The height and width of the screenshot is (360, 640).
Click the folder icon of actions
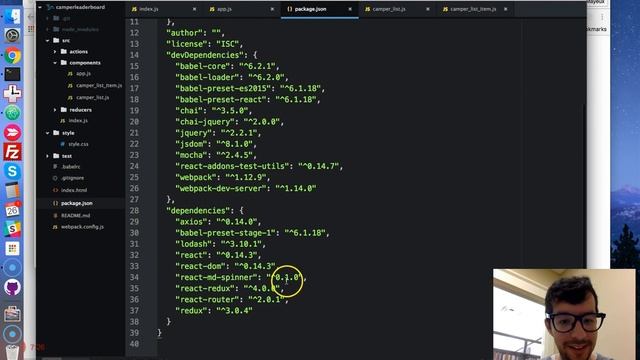click(64, 51)
